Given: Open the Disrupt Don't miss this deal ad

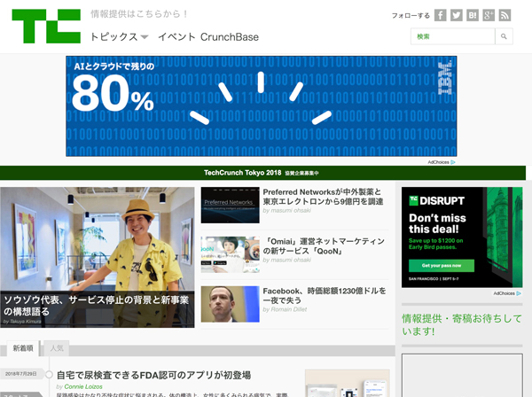Looking at the screenshot, I should 462,237.
